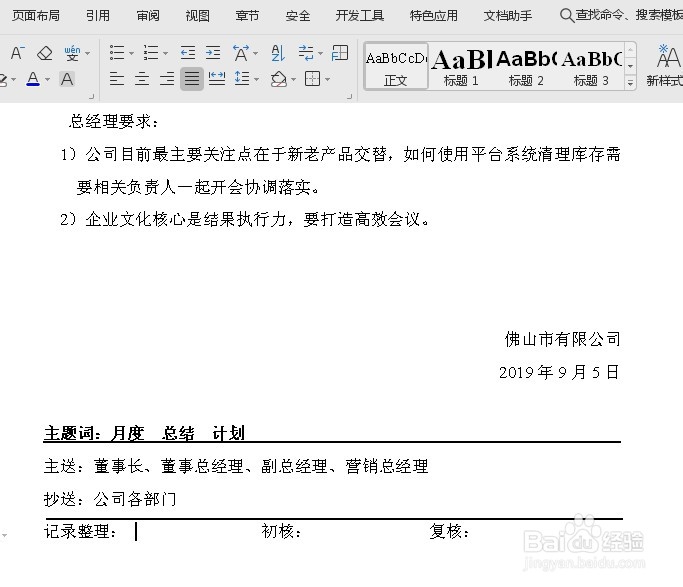Apply the 标题 3 style
The image size is (683, 587).
pyautogui.click(x=591, y=66)
